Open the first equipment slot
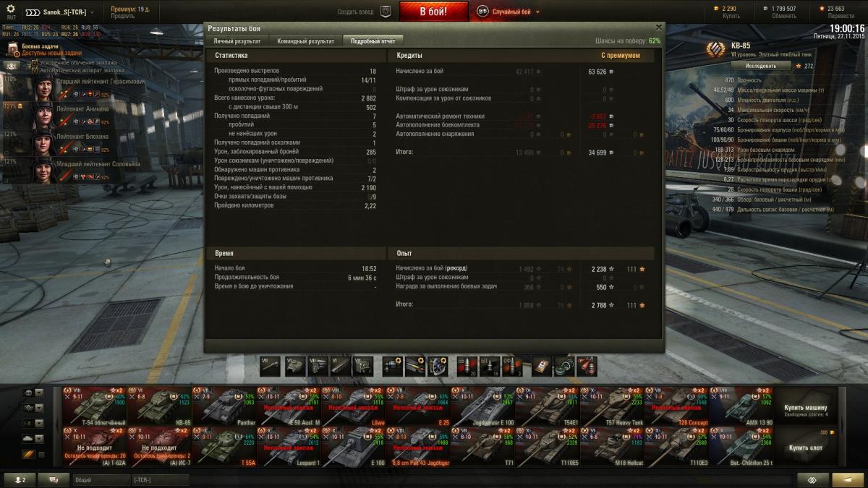 click(x=393, y=366)
